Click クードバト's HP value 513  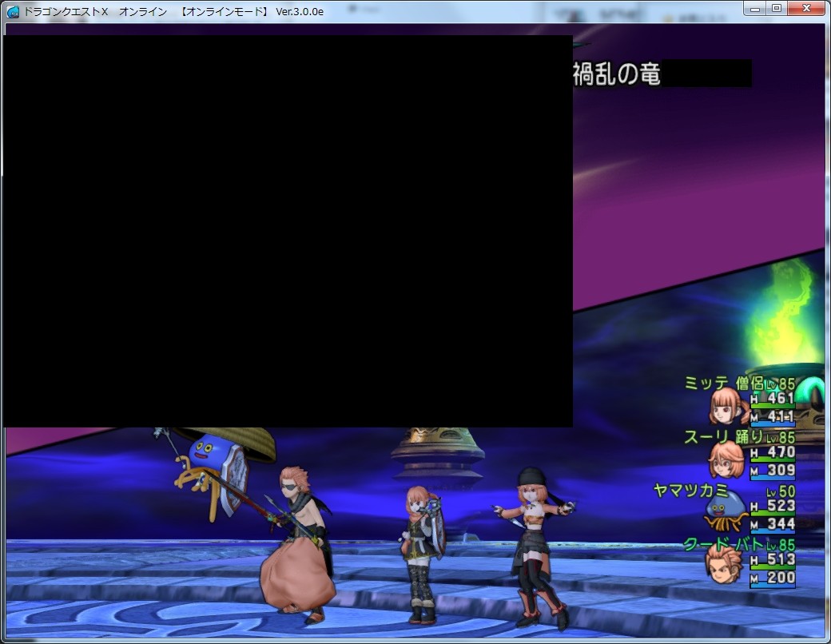781,559
